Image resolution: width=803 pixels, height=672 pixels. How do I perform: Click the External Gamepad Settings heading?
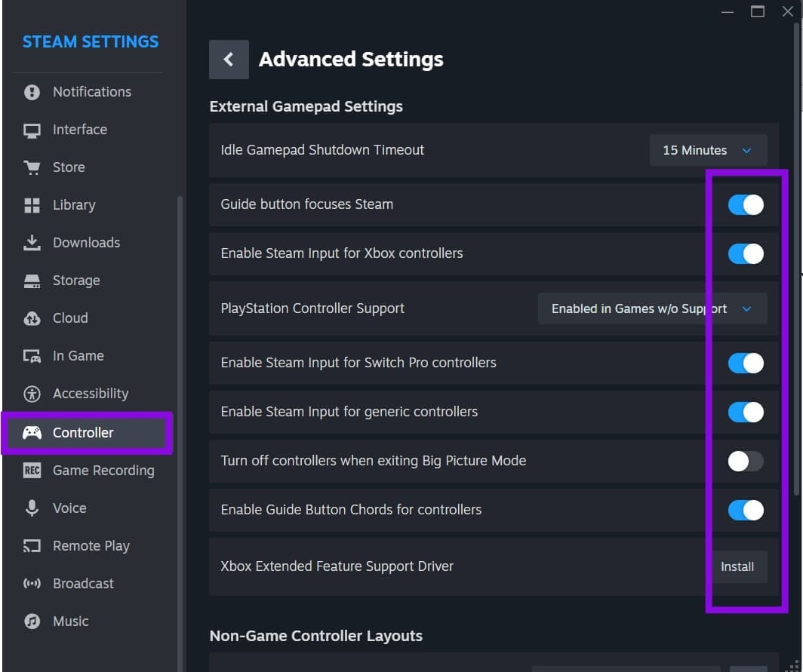click(306, 106)
